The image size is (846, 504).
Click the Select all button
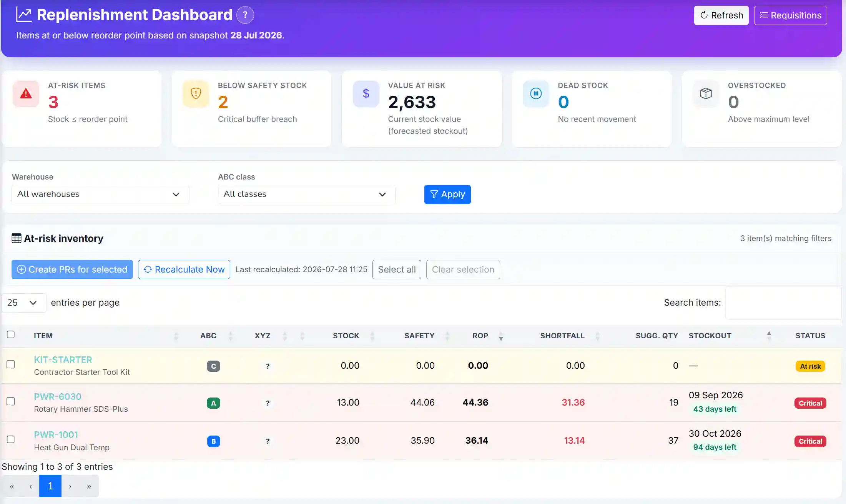point(397,269)
